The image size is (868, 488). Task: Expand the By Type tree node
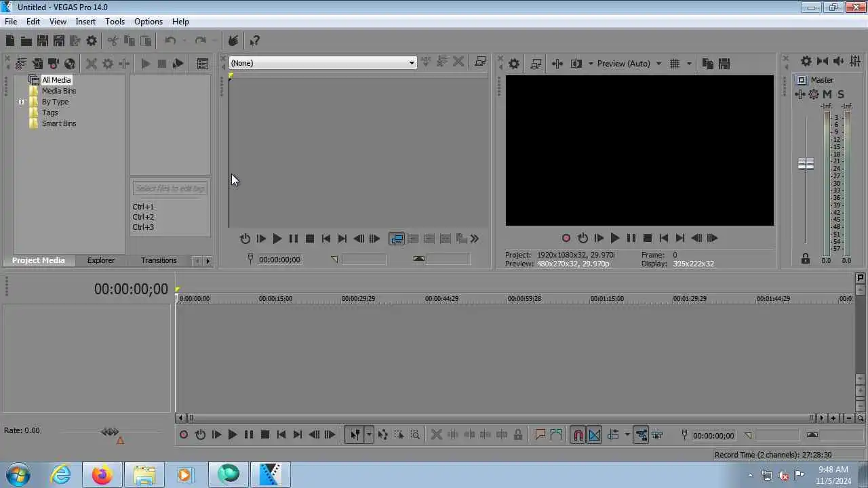pos(21,102)
